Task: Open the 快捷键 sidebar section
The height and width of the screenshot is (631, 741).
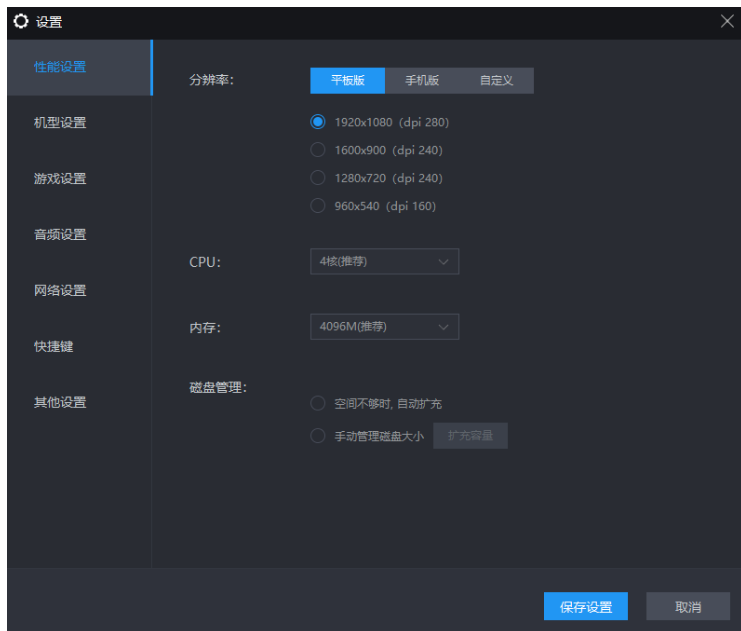Action: click(x=53, y=347)
